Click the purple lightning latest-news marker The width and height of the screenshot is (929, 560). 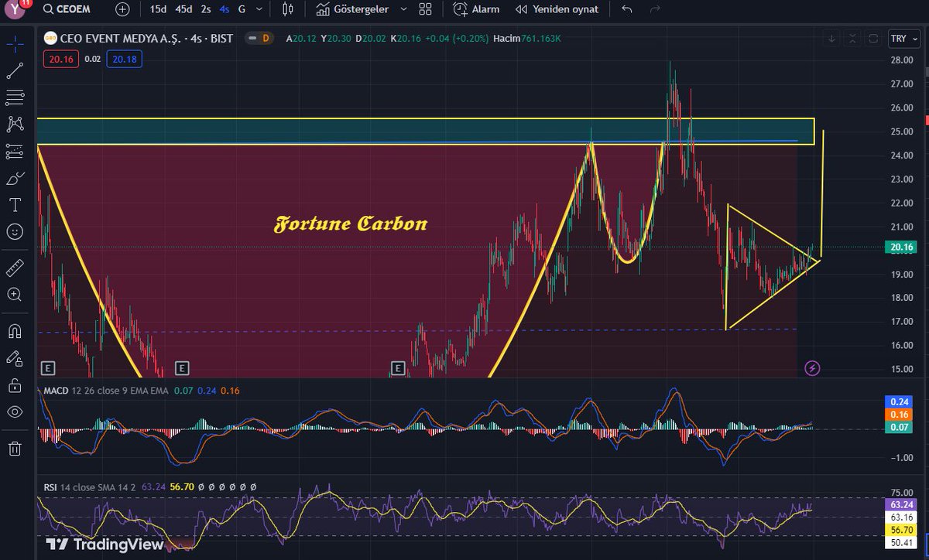(x=812, y=368)
